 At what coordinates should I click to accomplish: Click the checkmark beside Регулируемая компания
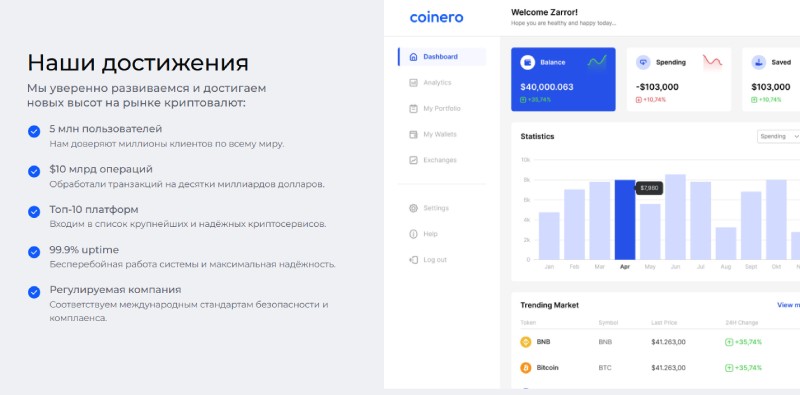tap(34, 292)
